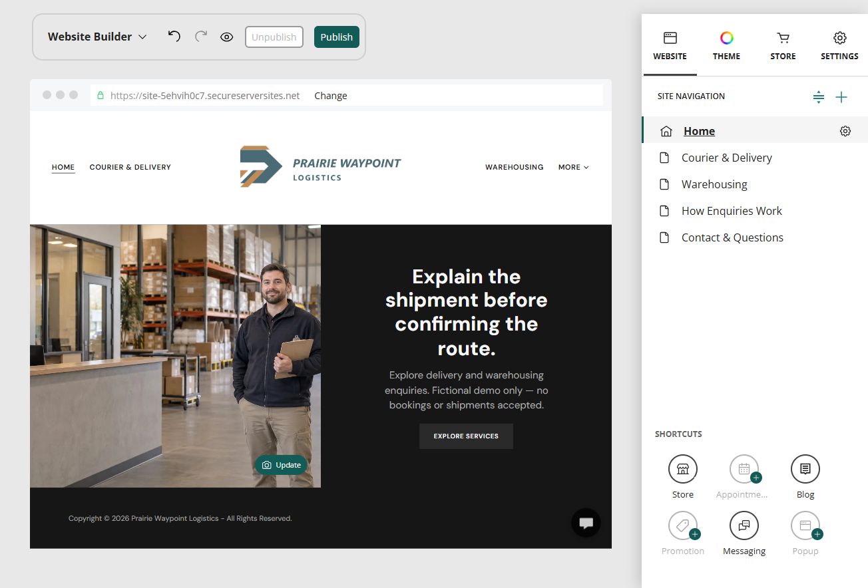Open the Appointments shortcut icon
This screenshot has height=588, width=868.
[744, 469]
